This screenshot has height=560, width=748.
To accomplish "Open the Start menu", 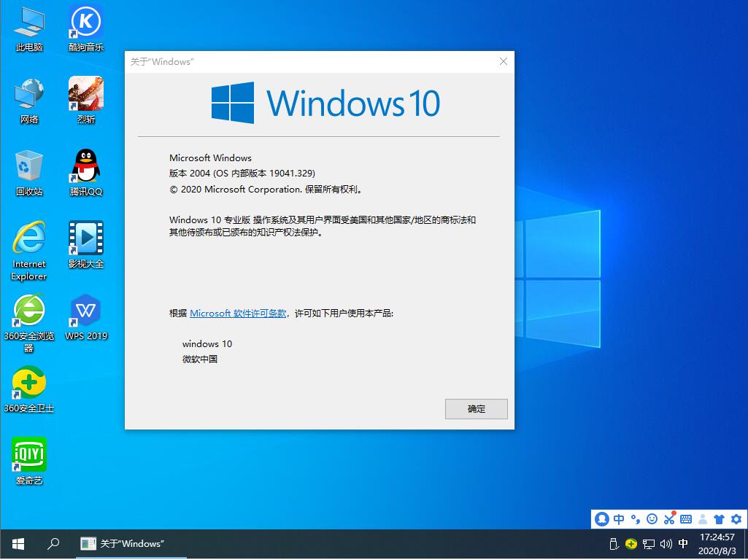I will coord(17,543).
